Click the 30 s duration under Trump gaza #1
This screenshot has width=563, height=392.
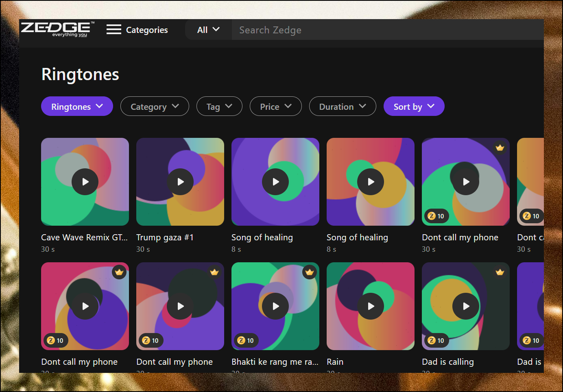pyautogui.click(x=143, y=249)
